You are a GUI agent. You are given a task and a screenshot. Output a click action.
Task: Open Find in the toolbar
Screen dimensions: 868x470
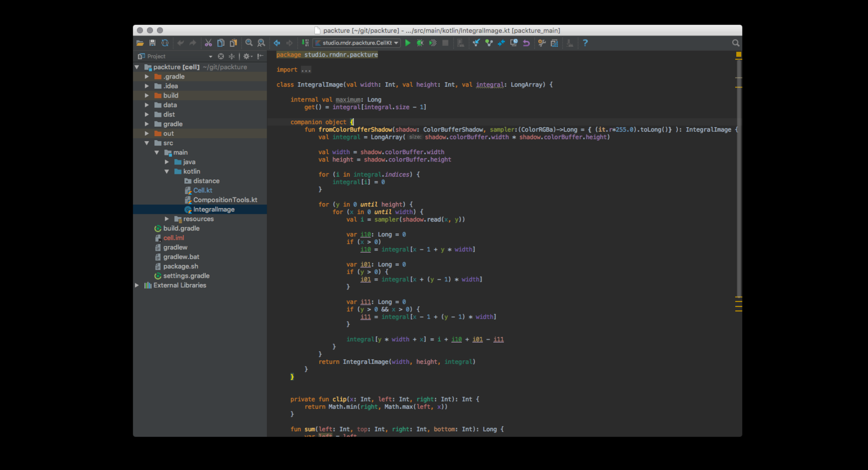(249, 43)
